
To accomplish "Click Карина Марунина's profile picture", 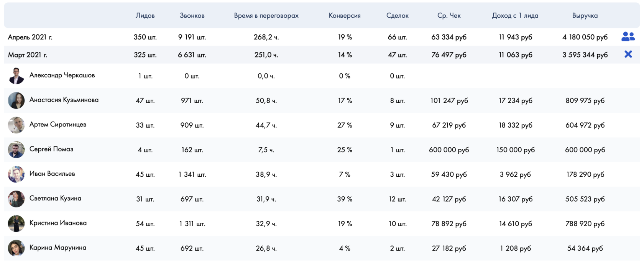I will (16, 248).
